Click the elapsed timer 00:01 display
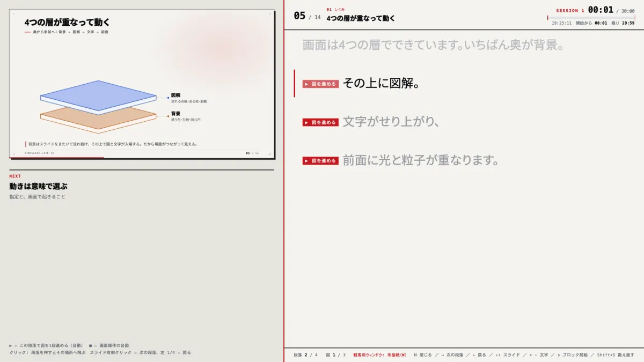Viewport: 644px width, 362px height. [601, 10]
